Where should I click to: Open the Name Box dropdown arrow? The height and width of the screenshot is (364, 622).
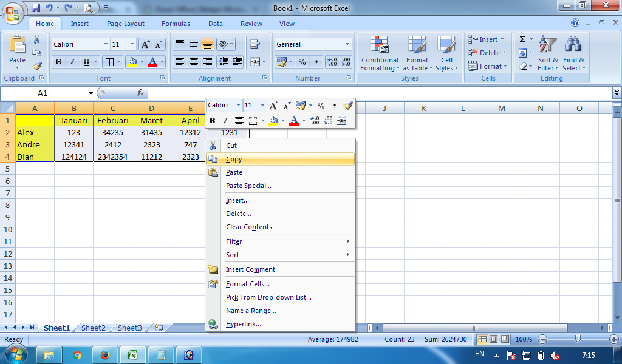pos(91,93)
